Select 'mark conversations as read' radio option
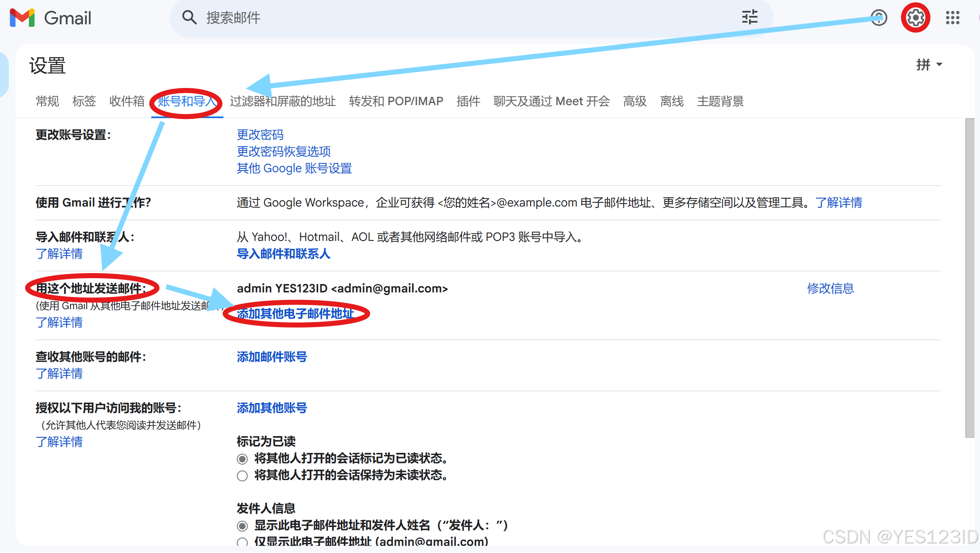This screenshot has height=553, width=980. pyautogui.click(x=242, y=459)
